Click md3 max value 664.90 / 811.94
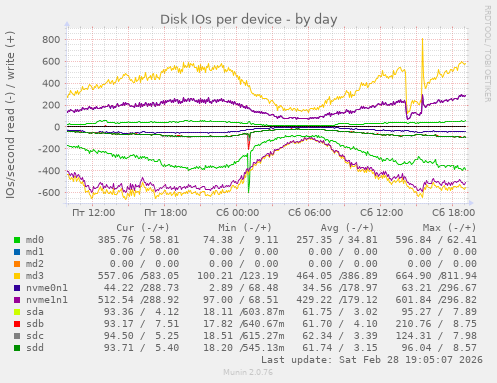 pos(436,276)
